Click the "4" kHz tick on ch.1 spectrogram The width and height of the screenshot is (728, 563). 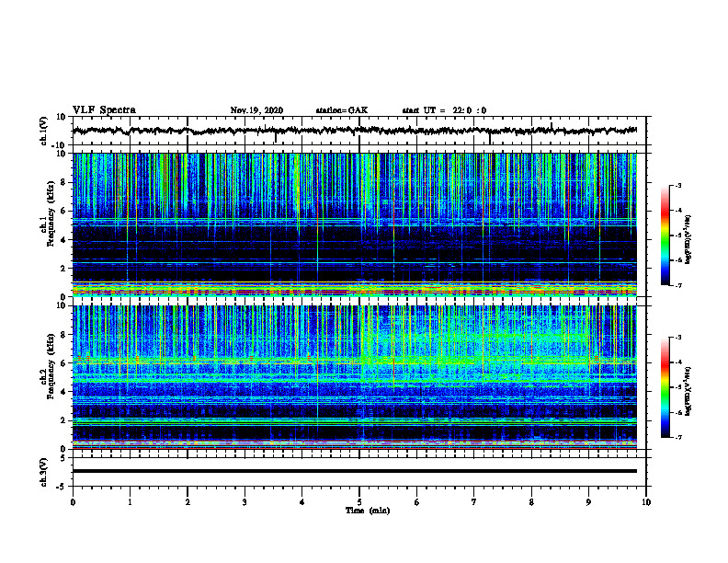[x=63, y=240]
